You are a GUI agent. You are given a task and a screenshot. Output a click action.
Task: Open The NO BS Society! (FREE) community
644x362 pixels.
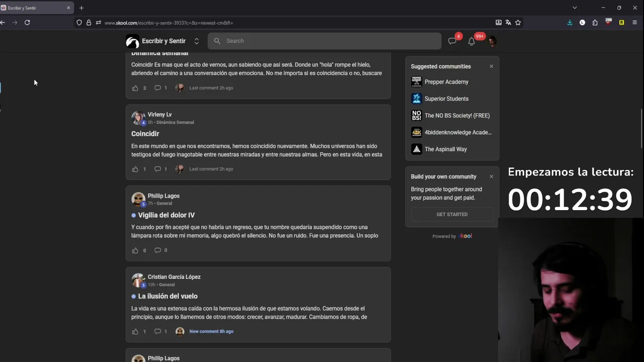457,116
